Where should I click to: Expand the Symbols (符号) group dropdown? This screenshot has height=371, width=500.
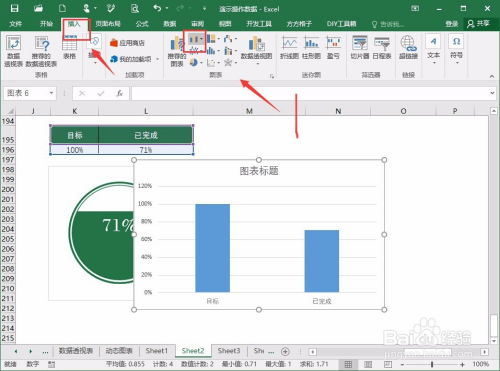457,62
